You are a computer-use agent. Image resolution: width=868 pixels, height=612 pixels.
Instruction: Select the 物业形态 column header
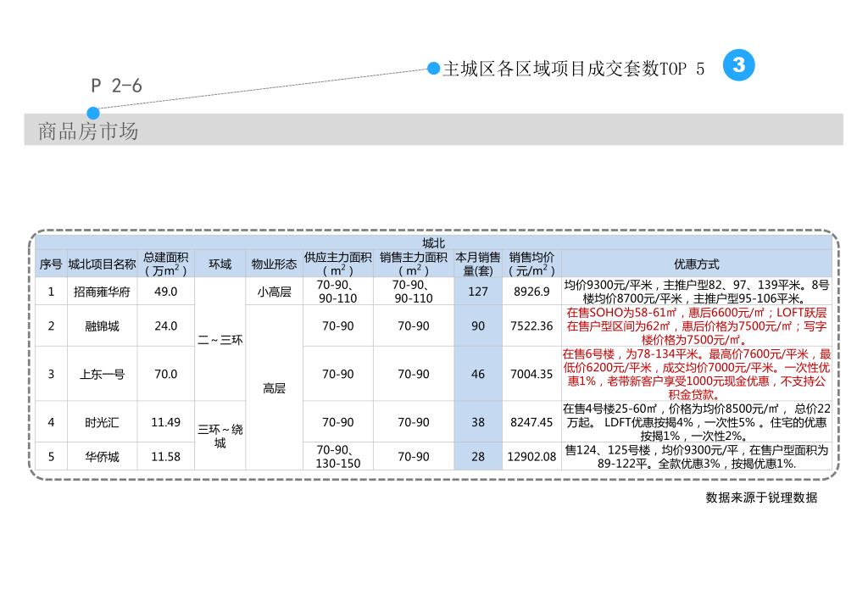(274, 264)
